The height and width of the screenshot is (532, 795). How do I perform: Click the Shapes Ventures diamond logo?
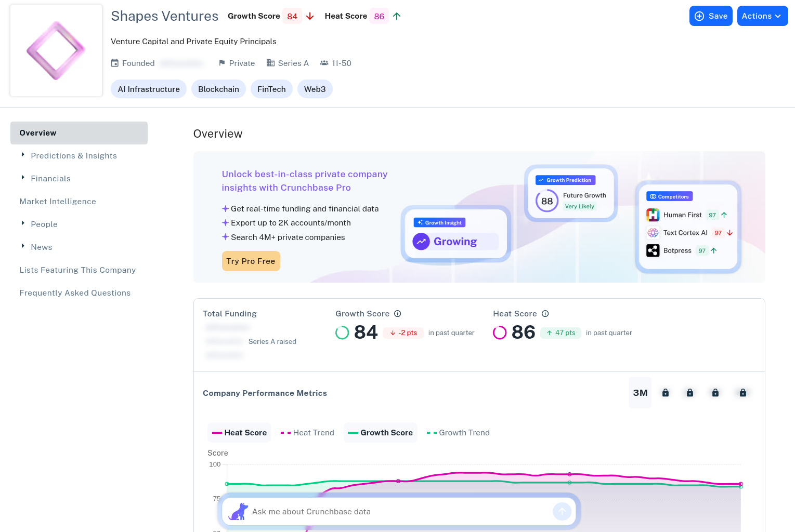pos(56,51)
